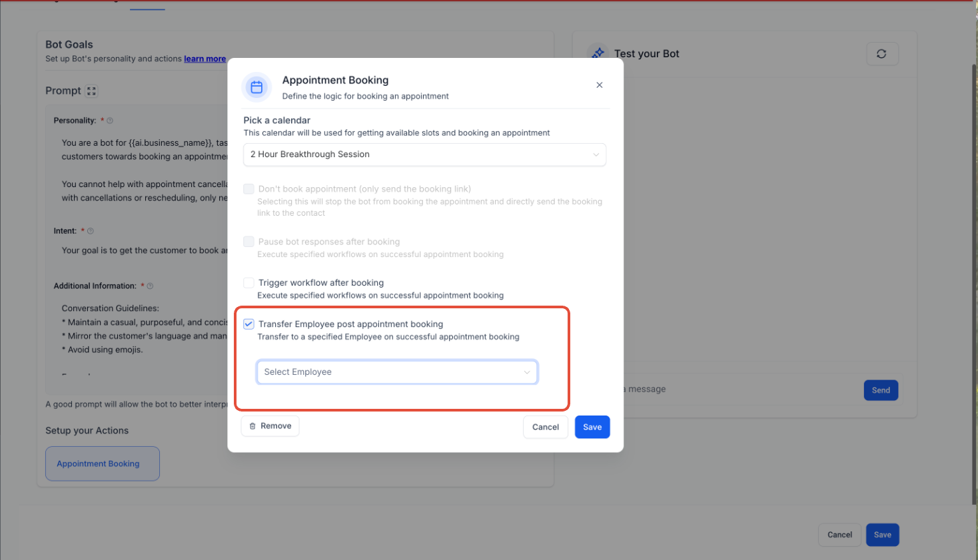The height and width of the screenshot is (560, 978).
Task: Click the sparkle icon next to Test your Bot
Action: [598, 53]
